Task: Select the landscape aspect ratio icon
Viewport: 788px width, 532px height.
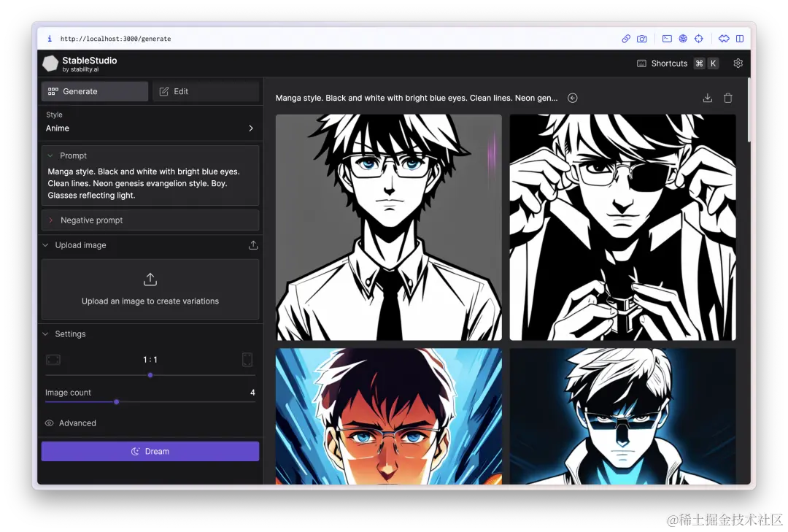Action: coord(53,360)
